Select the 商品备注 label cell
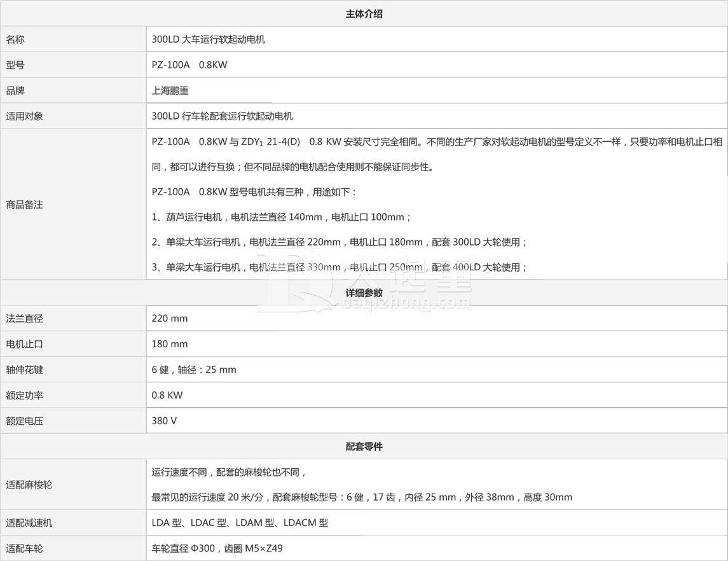Viewport: 728px width, 561px height. click(73, 204)
